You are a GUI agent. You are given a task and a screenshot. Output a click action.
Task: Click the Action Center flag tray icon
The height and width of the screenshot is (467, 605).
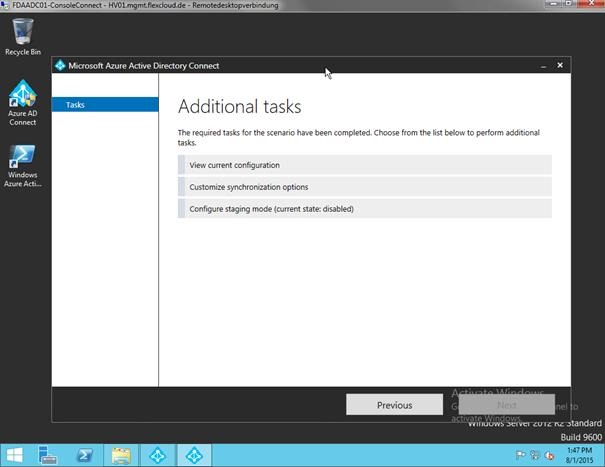[x=521, y=455]
